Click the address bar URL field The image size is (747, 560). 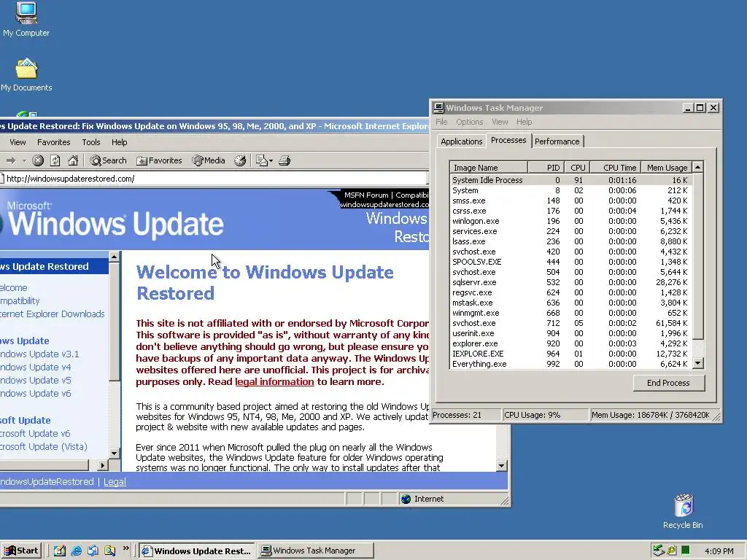pos(214,179)
